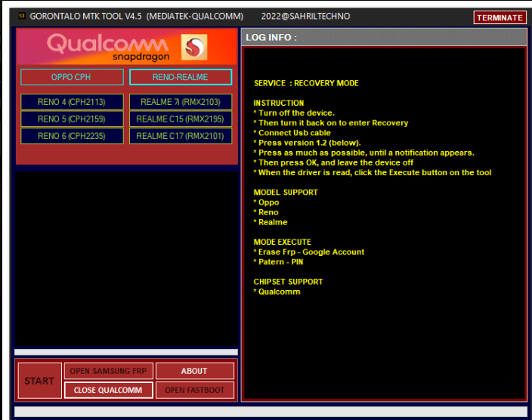The width and height of the screenshot is (532, 420).
Task: Click '* Reno' log entry
Action: coord(266,212)
